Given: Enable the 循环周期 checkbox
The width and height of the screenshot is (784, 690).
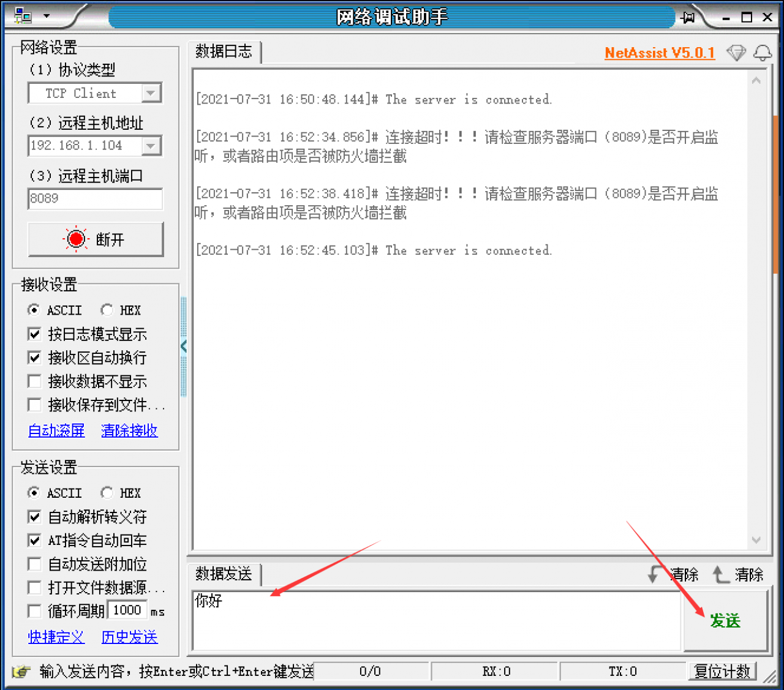Looking at the screenshot, I should (x=34, y=611).
